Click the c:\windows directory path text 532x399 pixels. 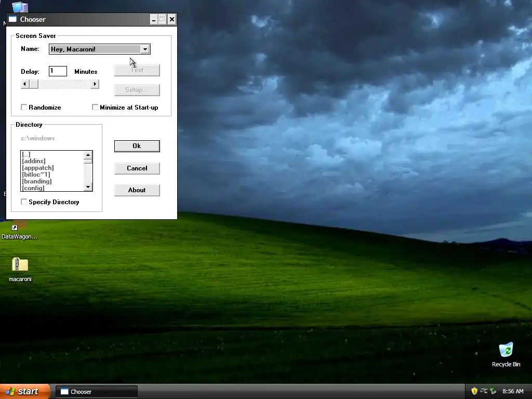[37, 138]
